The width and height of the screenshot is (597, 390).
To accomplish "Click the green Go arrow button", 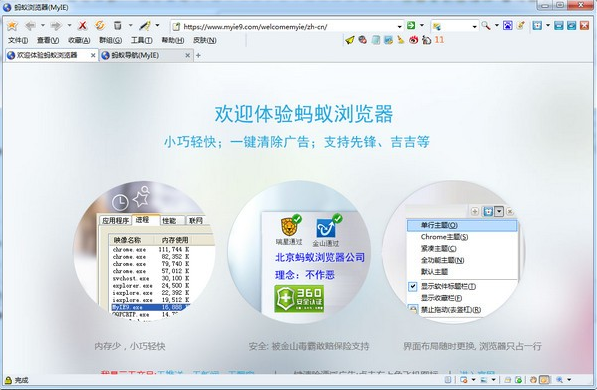I will pyautogui.click(x=411, y=26).
